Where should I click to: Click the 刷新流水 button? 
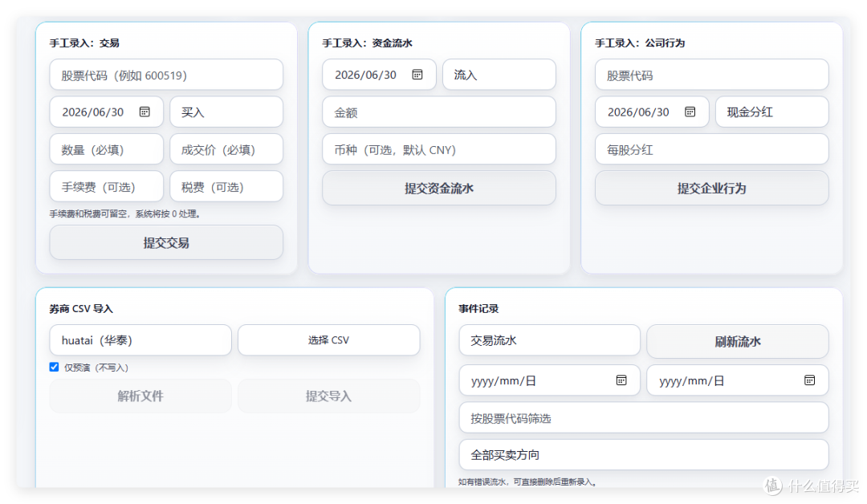738,342
